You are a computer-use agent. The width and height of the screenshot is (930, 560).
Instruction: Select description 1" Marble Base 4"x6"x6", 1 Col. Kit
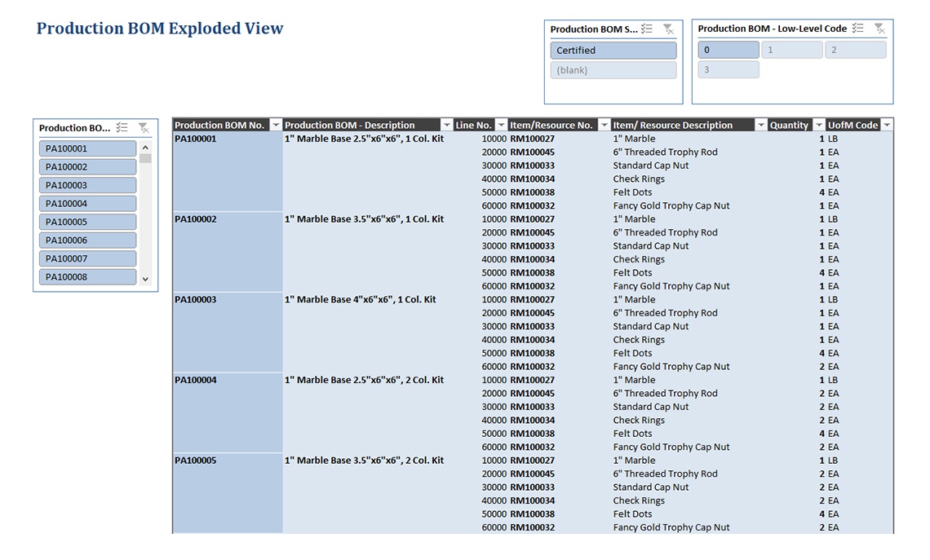(x=360, y=300)
